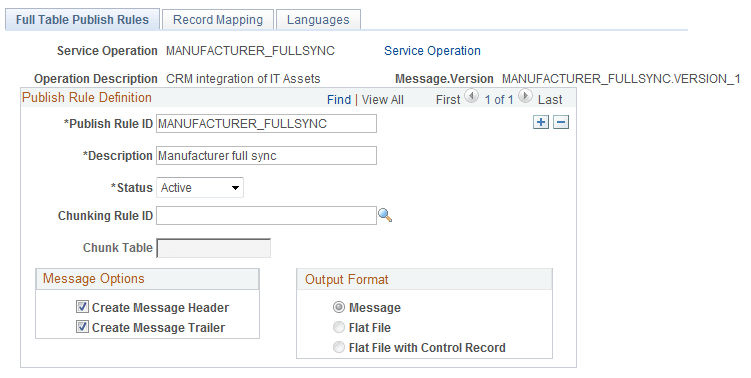Click the Message Options group title
Viewport: 751px width, 378px height.
[93, 278]
